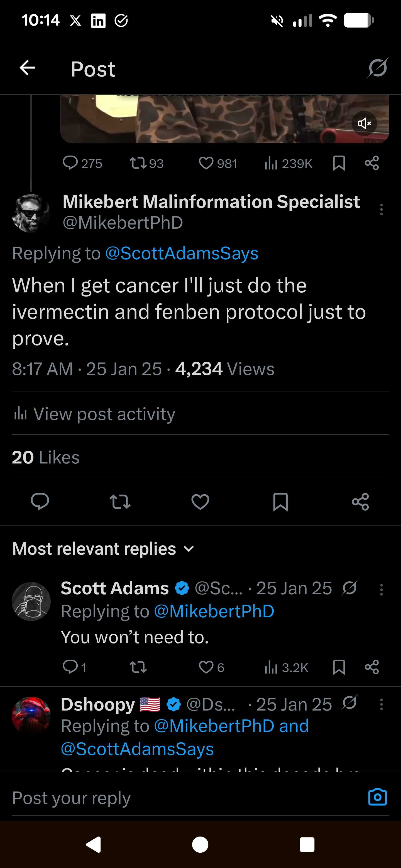401x868 pixels.
Task: Tap the Grok icon on Scott Adams' reply
Action: tap(349, 588)
